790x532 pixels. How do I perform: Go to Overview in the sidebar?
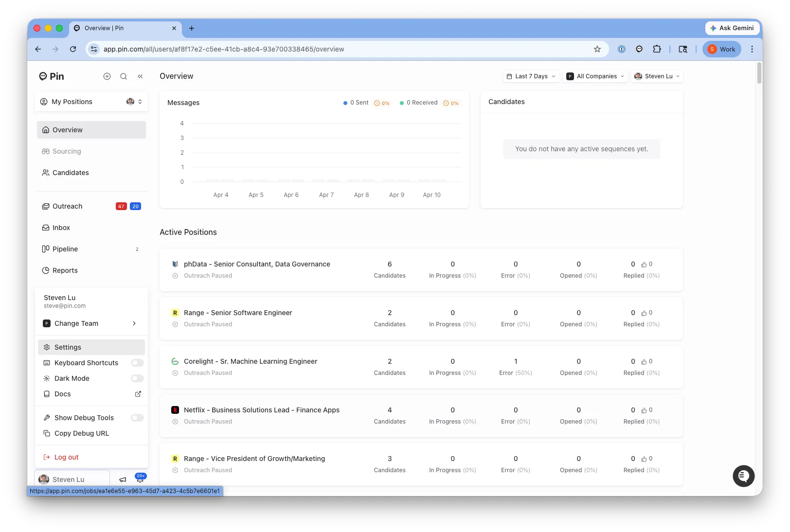tap(91, 130)
